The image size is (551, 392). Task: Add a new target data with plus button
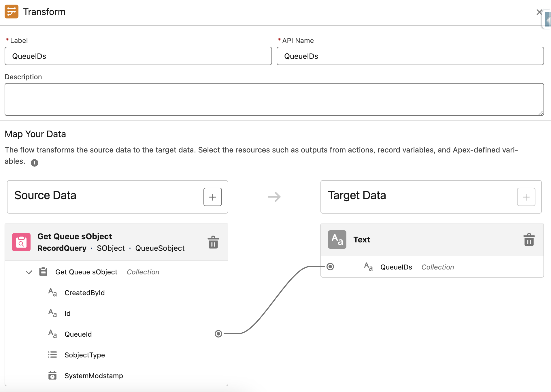click(x=526, y=197)
